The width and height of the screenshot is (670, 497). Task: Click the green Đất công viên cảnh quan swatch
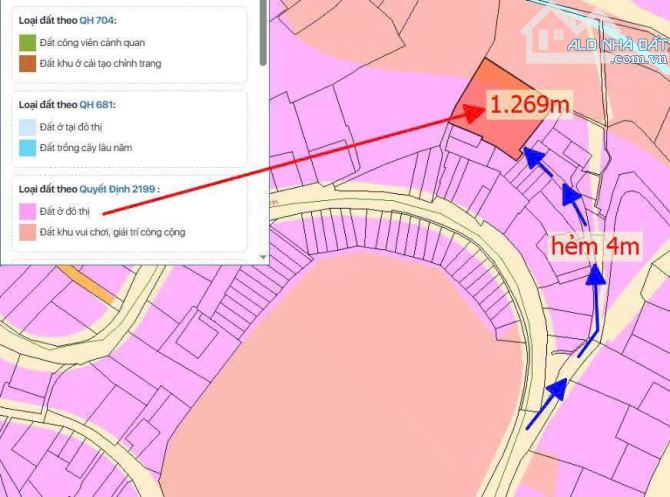click(27, 43)
